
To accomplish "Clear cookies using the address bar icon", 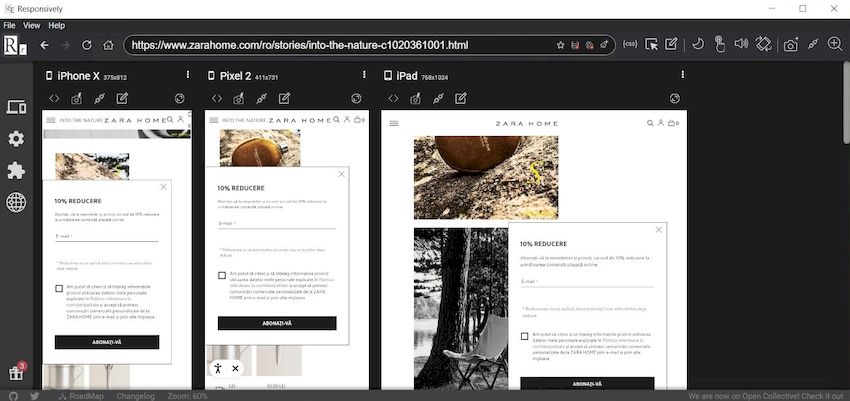I will tap(590, 46).
